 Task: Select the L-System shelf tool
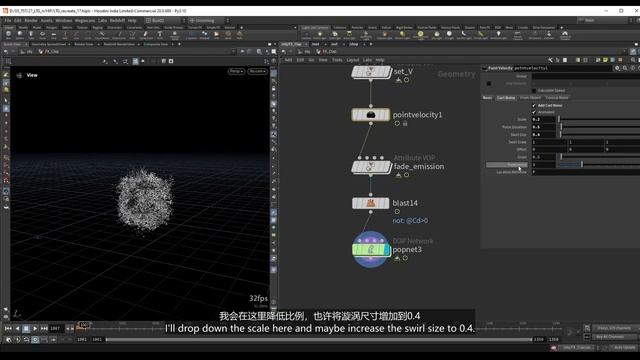click(x=191, y=35)
